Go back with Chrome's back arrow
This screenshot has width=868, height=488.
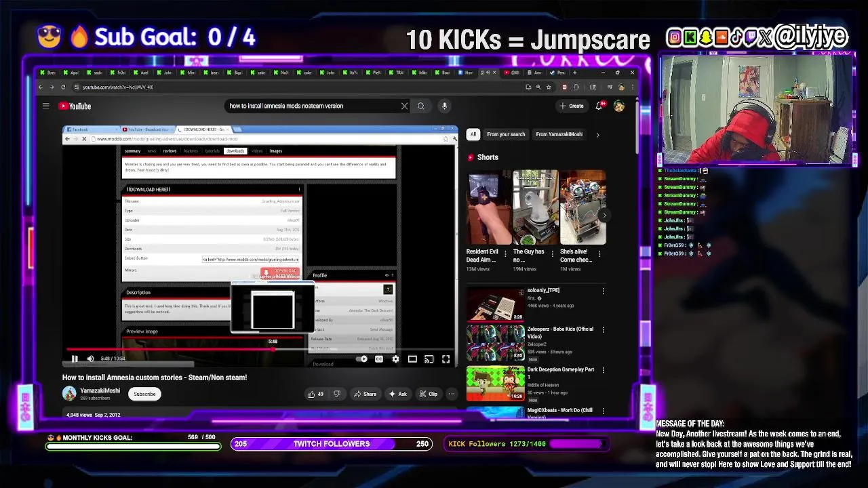tap(41, 87)
